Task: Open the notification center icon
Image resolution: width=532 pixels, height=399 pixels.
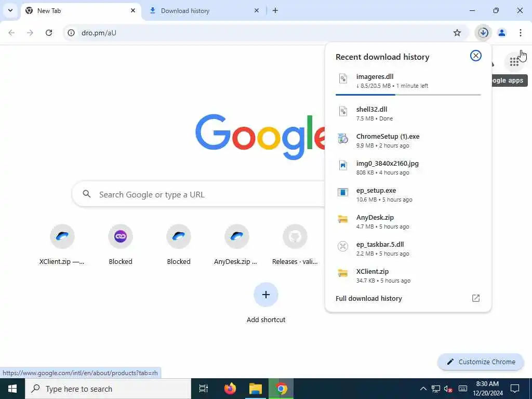Action: point(515,389)
